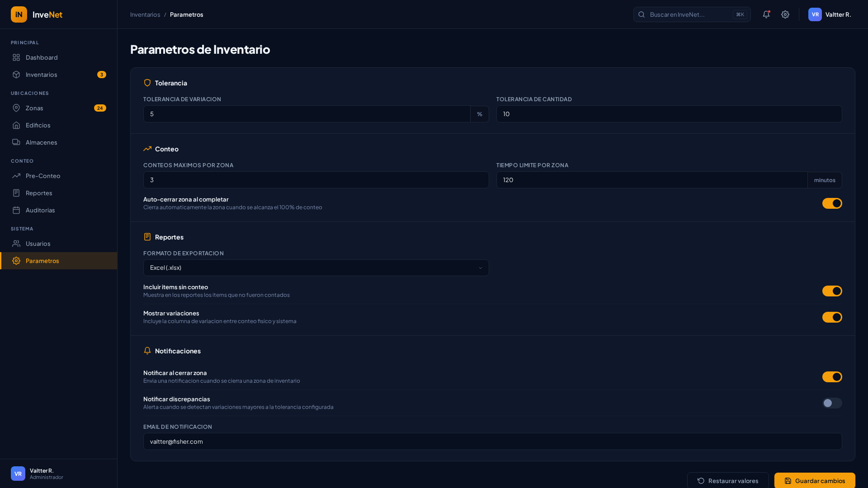Screen dimensions: 868x488
Task: Focus the Email de notificacion field
Action: 492,441
